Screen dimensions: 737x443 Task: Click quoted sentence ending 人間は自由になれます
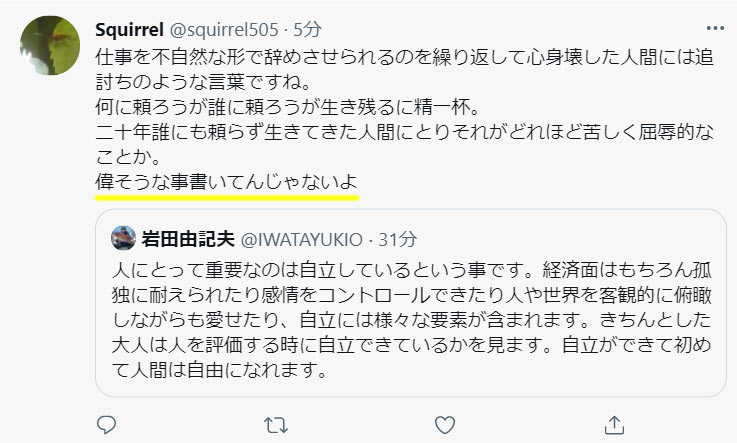tap(219, 370)
